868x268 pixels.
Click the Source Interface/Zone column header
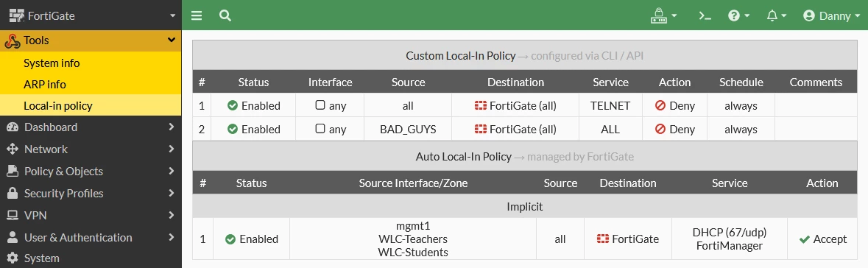point(413,183)
